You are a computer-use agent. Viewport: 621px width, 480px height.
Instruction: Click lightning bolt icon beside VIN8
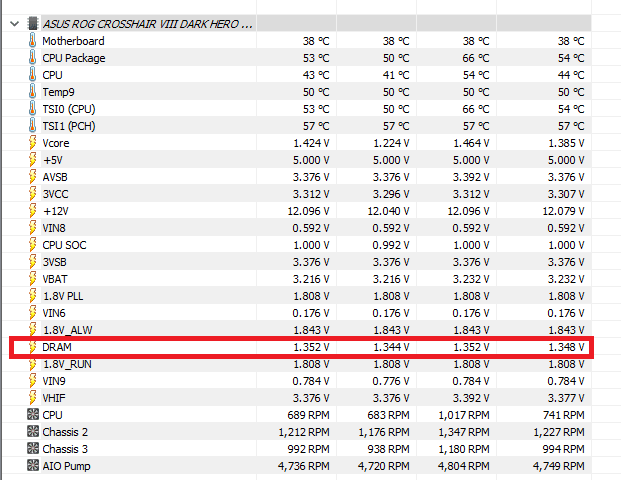tap(32, 228)
